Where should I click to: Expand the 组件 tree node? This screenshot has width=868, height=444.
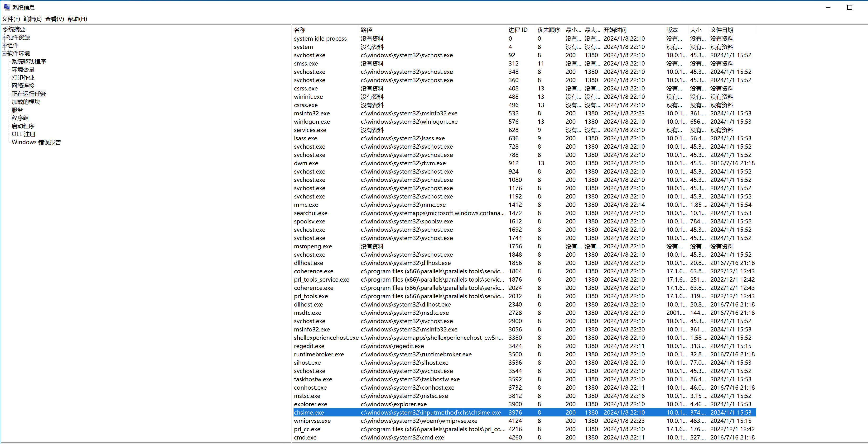[x=4, y=45]
